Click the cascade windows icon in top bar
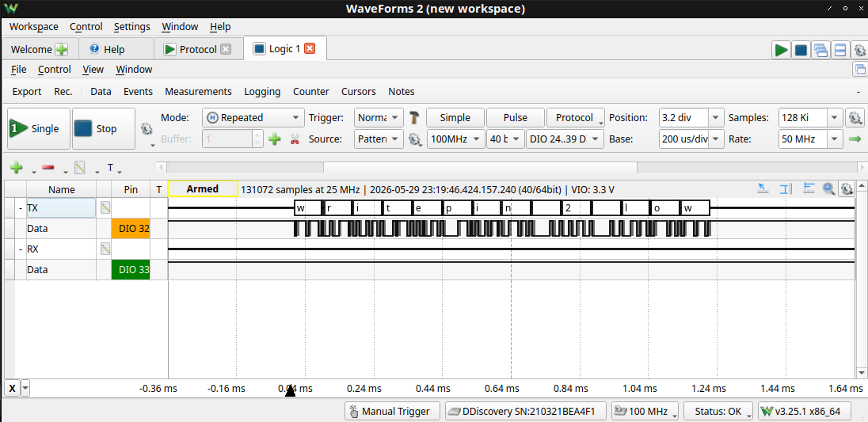868x422 pixels. 820,51
